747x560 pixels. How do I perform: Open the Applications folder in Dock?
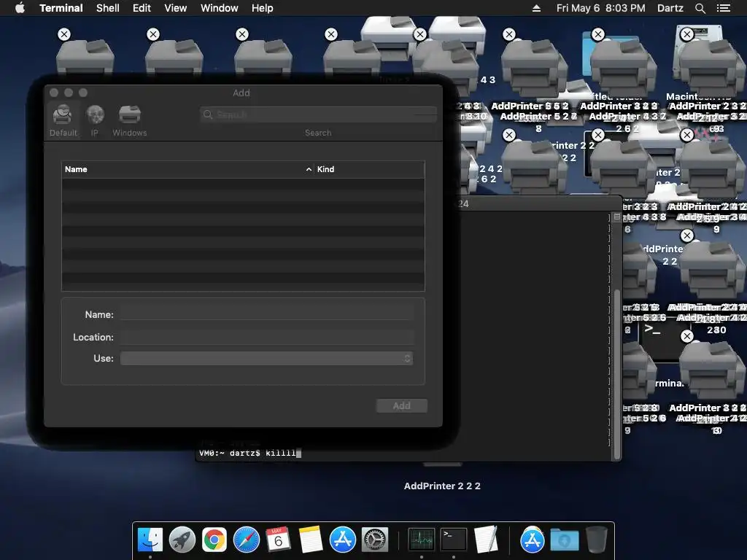532,540
